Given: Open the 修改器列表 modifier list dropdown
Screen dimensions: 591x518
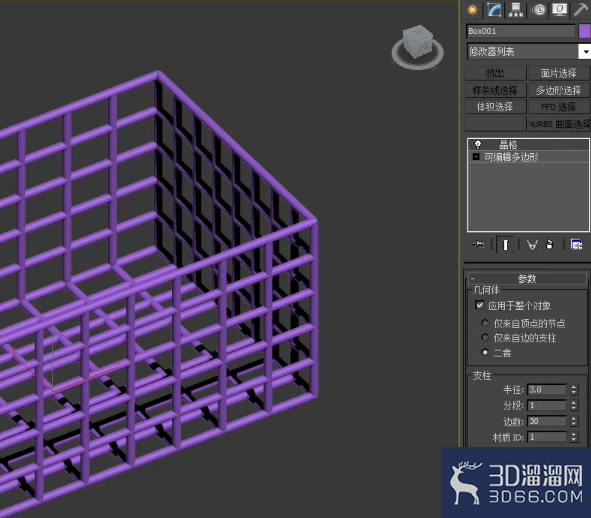Looking at the screenshot, I should pyautogui.click(x=528, y=51).
